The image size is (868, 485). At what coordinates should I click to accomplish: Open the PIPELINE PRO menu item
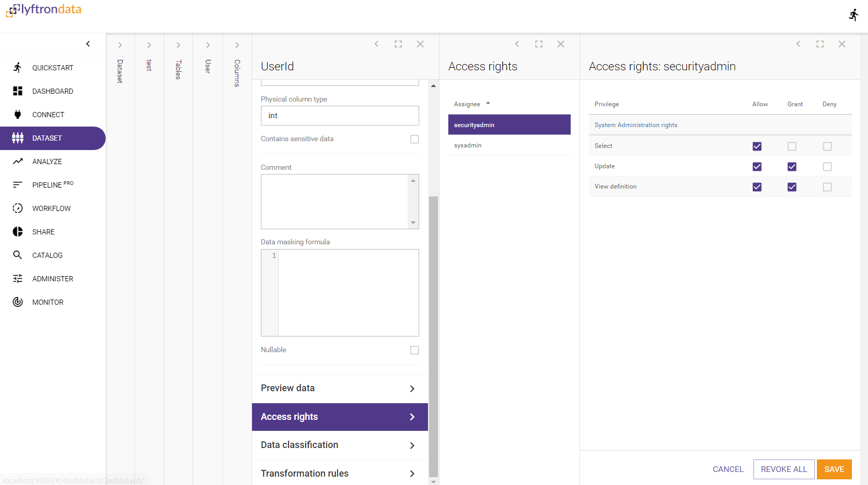pyautogui.click(x=53, y=185)
